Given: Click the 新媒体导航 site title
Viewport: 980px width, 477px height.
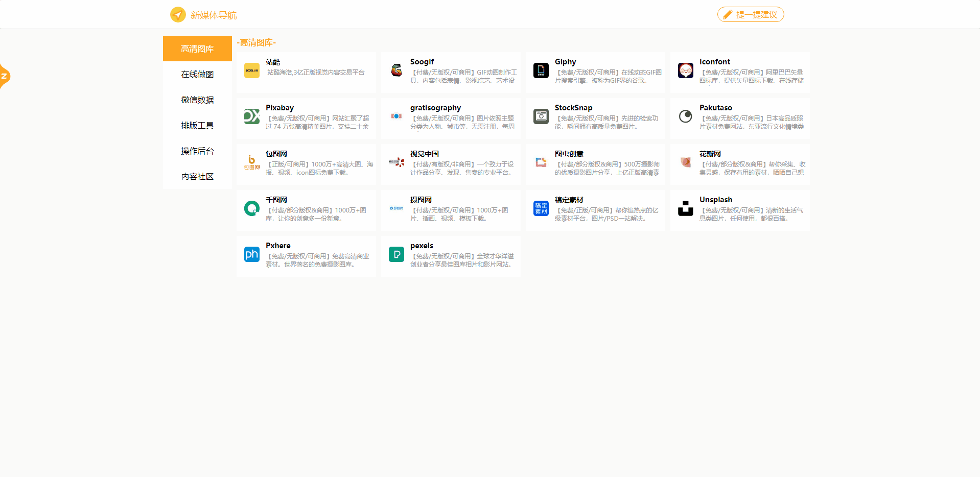Looking at the screenshot, I should pyautogui.click(x=214, y=15).
